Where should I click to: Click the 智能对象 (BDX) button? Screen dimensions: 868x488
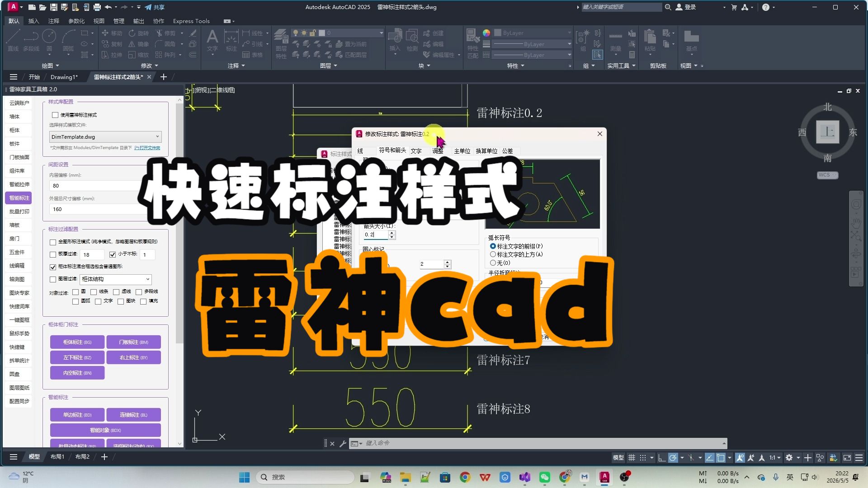coord(105,431)
